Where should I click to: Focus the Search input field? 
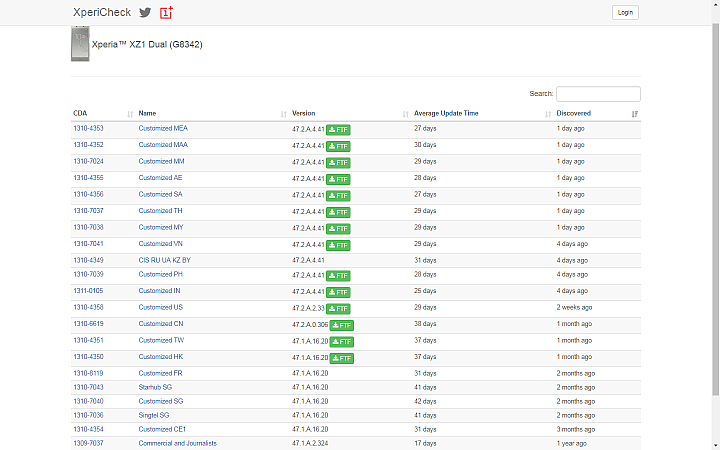pos(598,94)
